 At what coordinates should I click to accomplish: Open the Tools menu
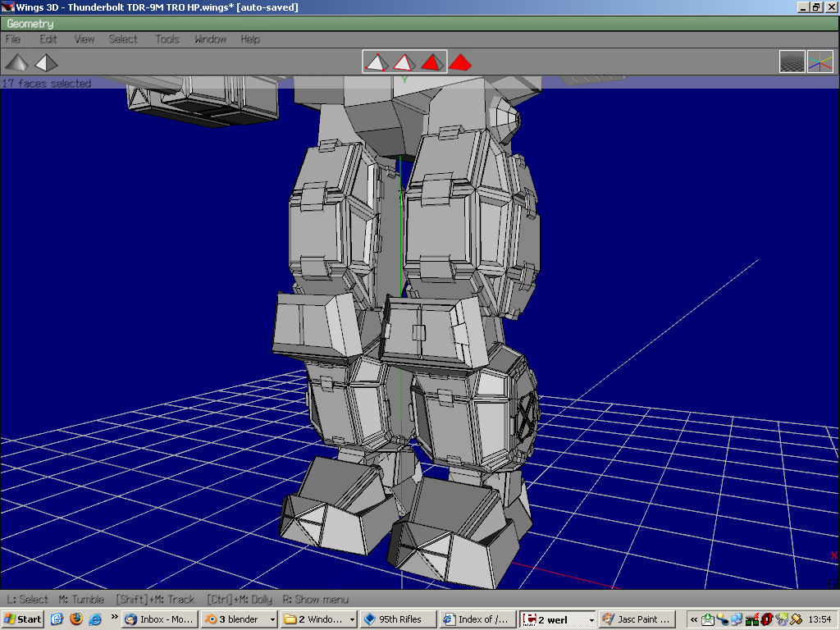tap(167, 39)
